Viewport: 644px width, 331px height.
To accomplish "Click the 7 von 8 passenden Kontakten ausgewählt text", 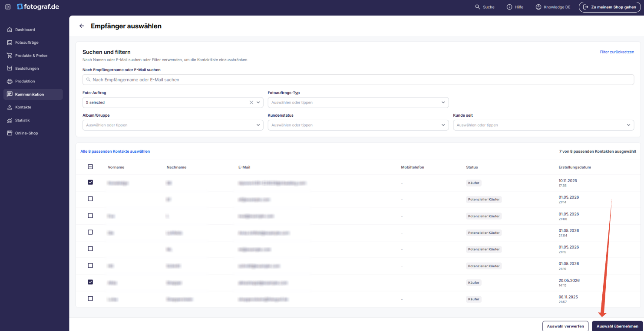I will (x=598, y=151).
